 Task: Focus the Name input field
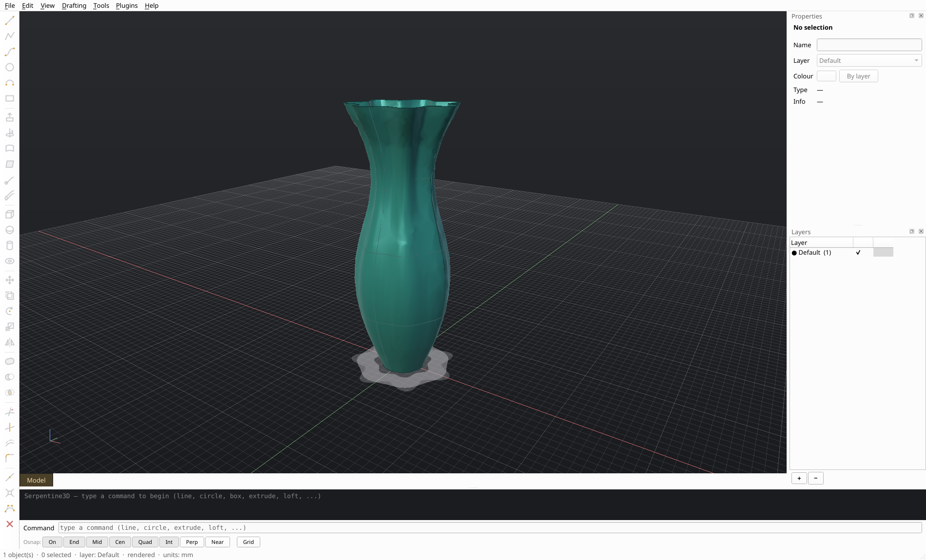pyautogui.click(x=869, y=45)
